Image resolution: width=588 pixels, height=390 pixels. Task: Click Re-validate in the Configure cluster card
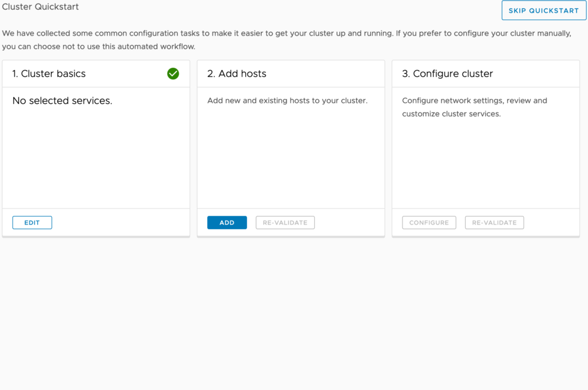494,223
